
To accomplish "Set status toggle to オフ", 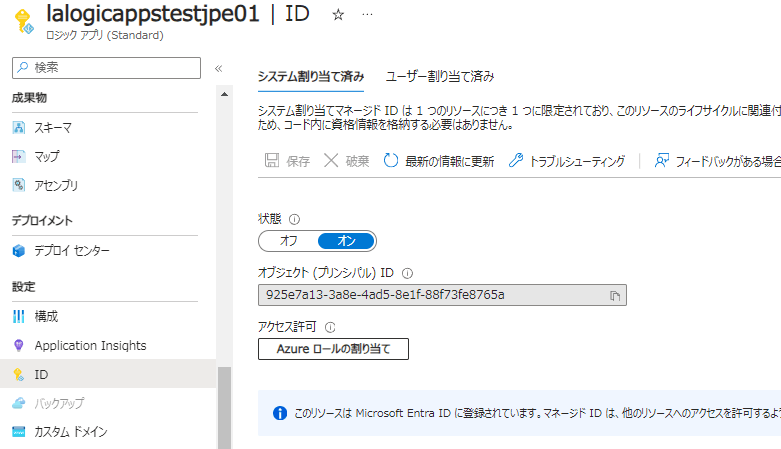I will [288, 241].
